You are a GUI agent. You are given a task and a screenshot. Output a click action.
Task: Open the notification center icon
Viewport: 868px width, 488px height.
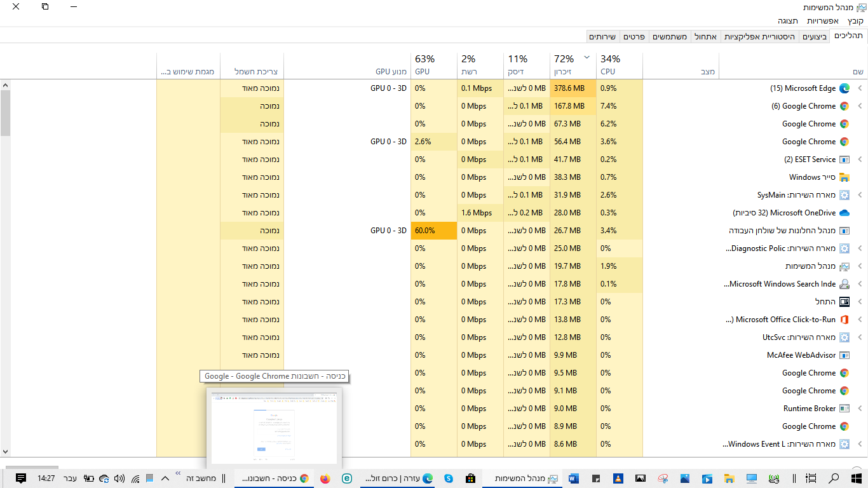21,478
